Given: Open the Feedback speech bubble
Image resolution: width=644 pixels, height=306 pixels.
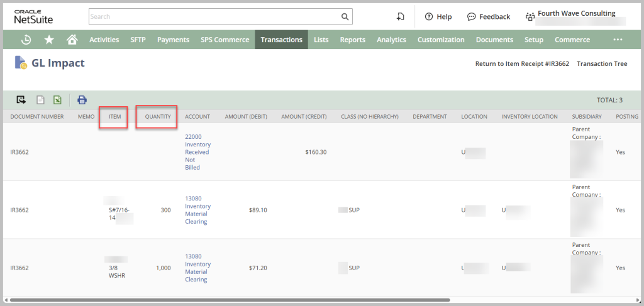Looking at the screenshot, I should [489, 16].
